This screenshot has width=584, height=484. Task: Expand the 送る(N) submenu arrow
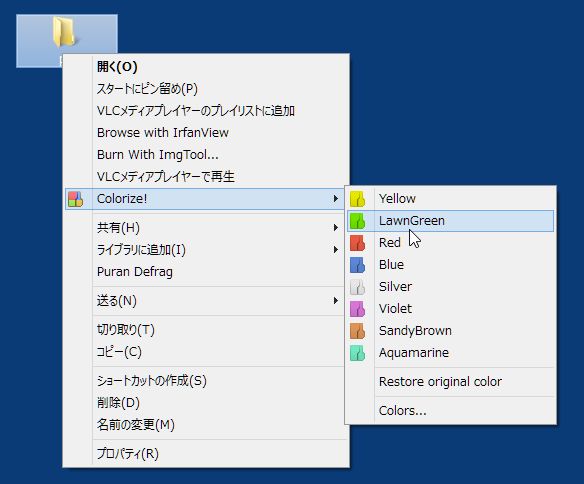(336, 300)
